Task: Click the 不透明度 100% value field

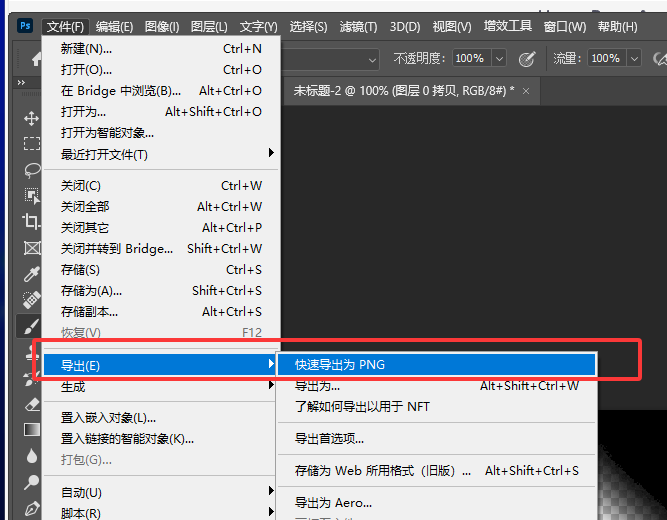Action: point(471,58)
